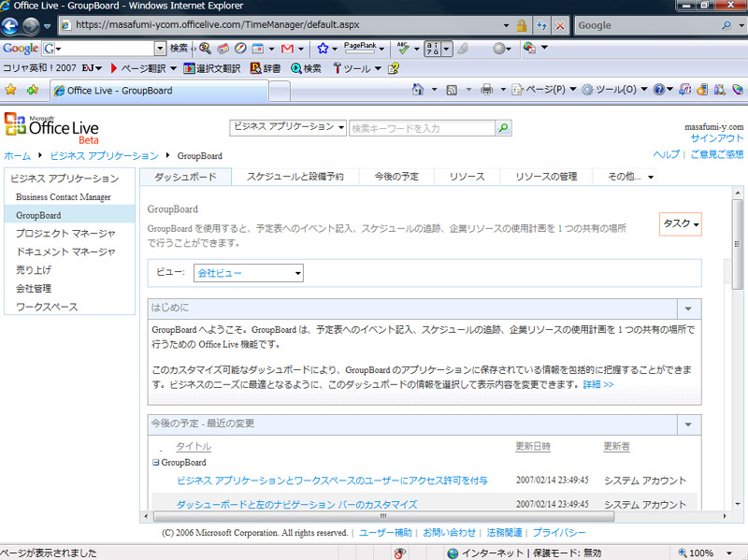Click the Gmail icon in Google toolbar

click(287, 49)
